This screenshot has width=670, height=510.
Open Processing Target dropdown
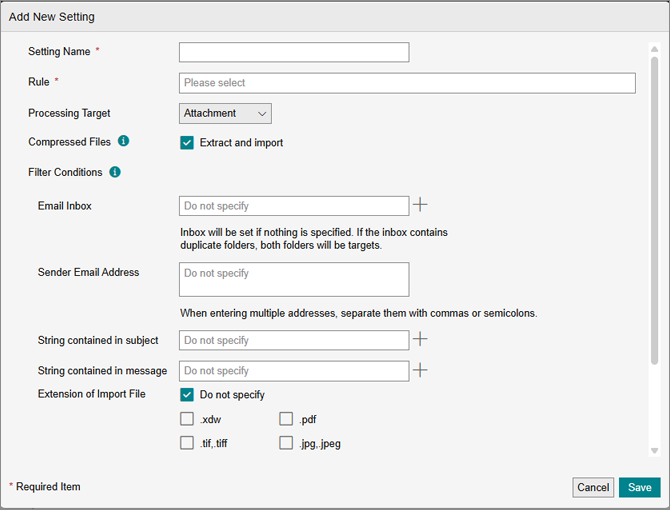pos(225,114)
